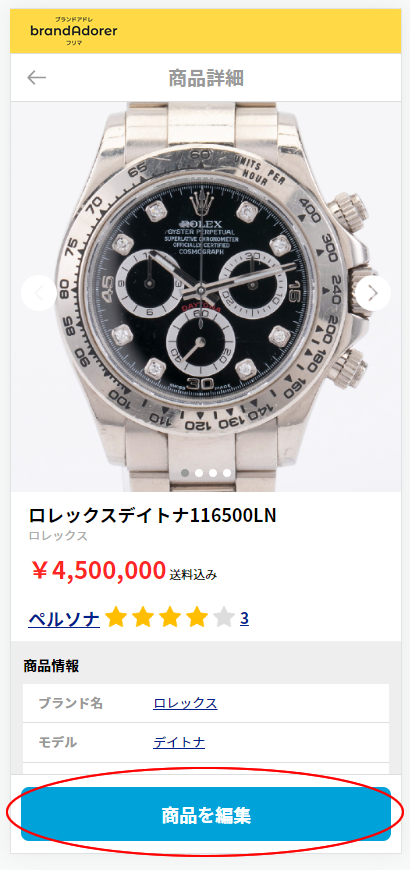This screenshot has height=870, width=410.
Task: Click the brandAdorer logo in header
Action: [74, 31]
